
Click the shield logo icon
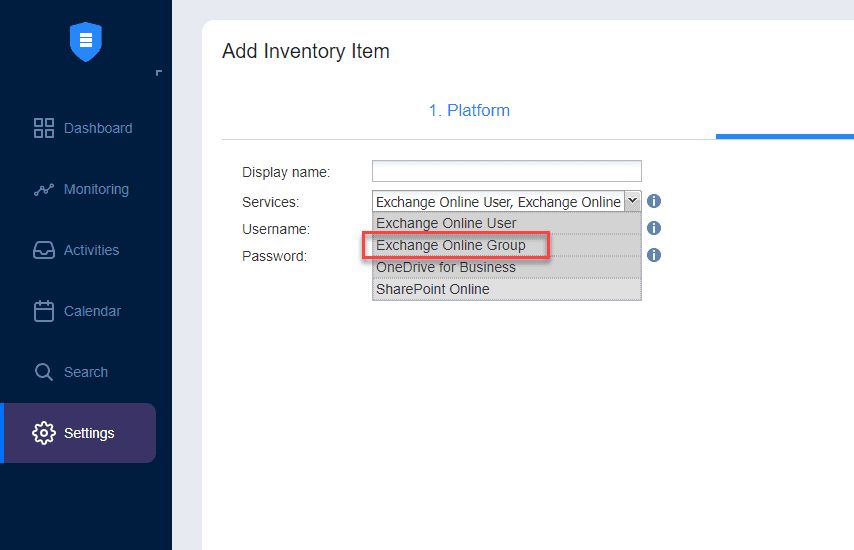click(x=86, y=41)
